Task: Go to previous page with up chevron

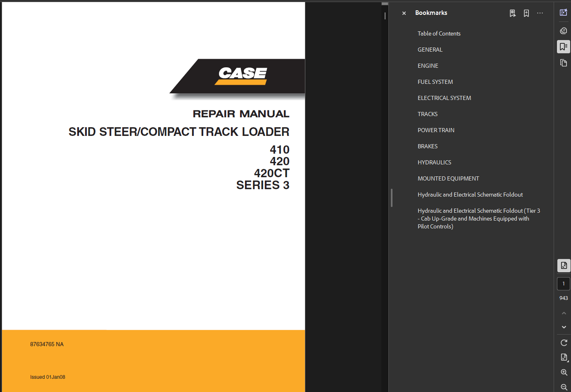Action: (x=564, y=313)
